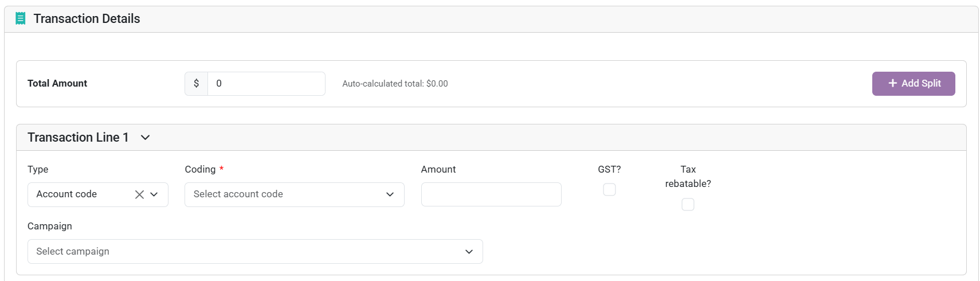Click the plus icon on Add Split
980x281 pixels.
point(892,83)
